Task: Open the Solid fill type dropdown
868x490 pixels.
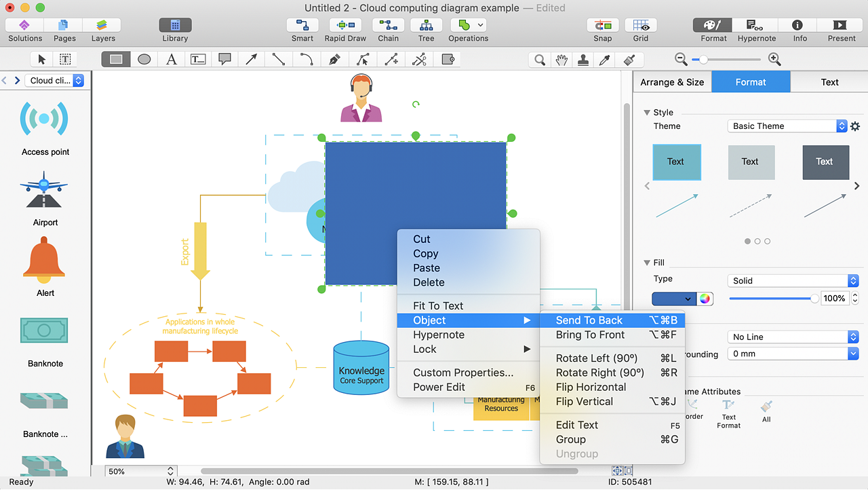Action: (x=793, y=281)
